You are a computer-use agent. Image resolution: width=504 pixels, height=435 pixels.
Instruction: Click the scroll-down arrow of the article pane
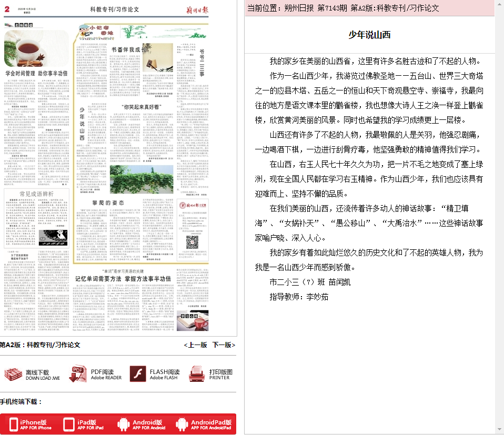click(499, 430)
